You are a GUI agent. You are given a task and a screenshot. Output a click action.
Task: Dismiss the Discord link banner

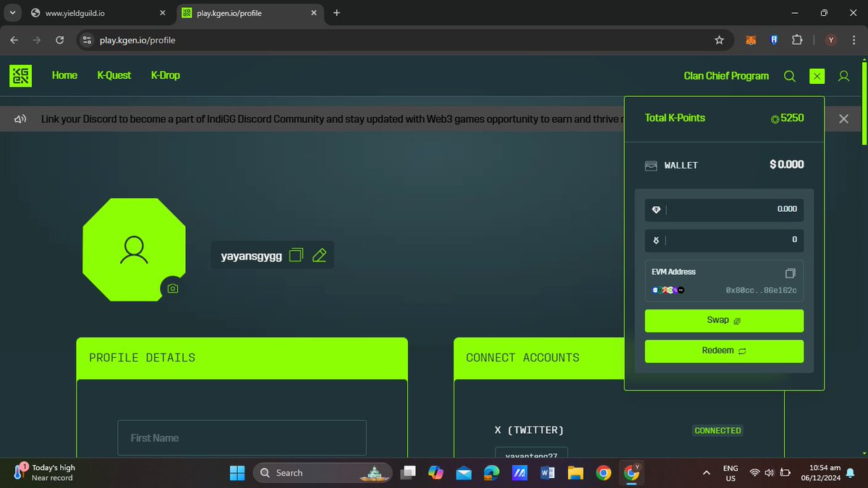(x=843, y=119)
